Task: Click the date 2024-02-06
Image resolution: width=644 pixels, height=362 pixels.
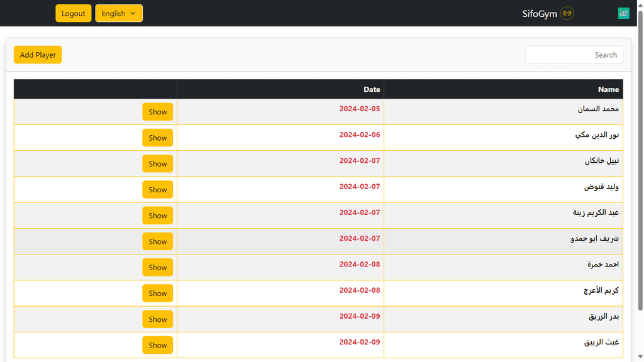Action: [x=359, y=134]
